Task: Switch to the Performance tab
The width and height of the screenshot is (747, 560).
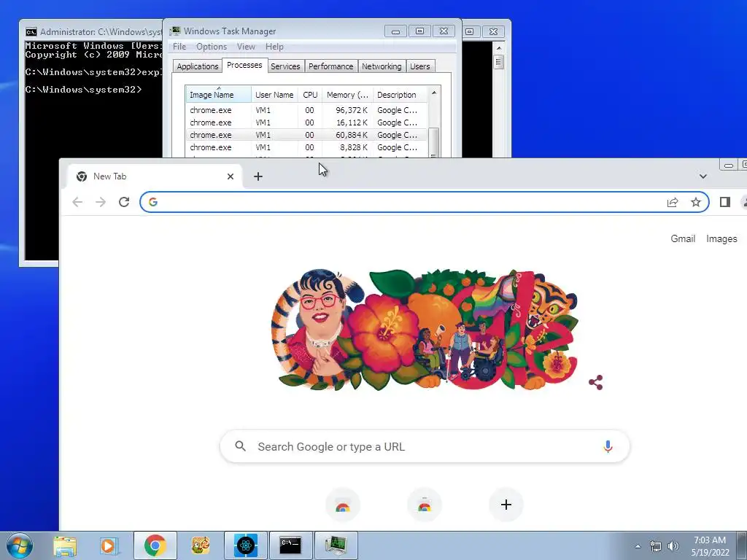Action: point(330,66)
